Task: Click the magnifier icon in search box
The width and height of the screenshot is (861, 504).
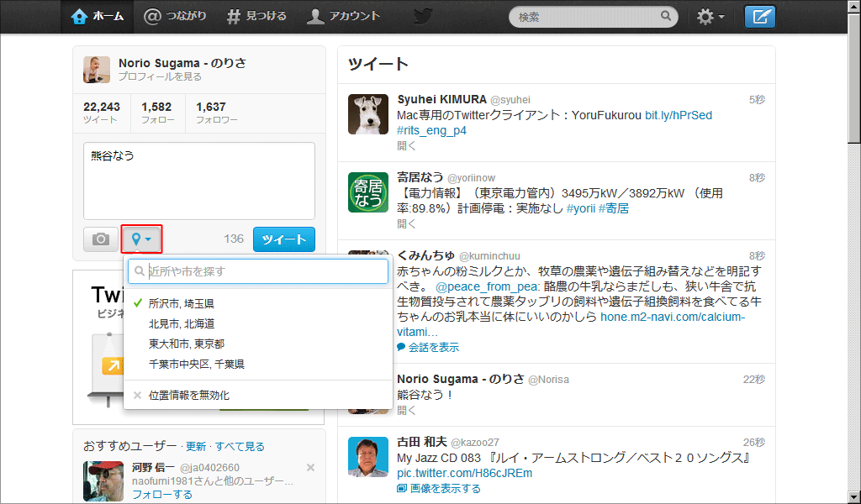Action: (x=666, y=16)
